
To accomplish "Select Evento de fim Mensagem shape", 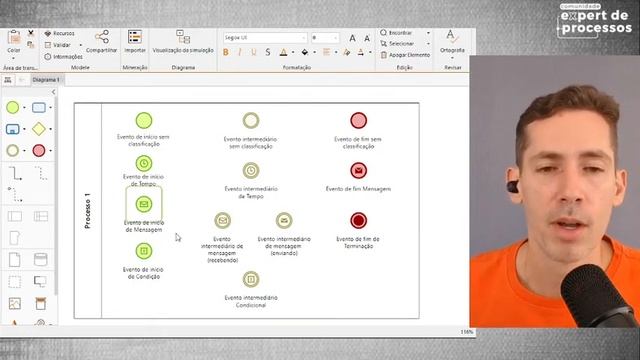I will (x=358, y=171).
